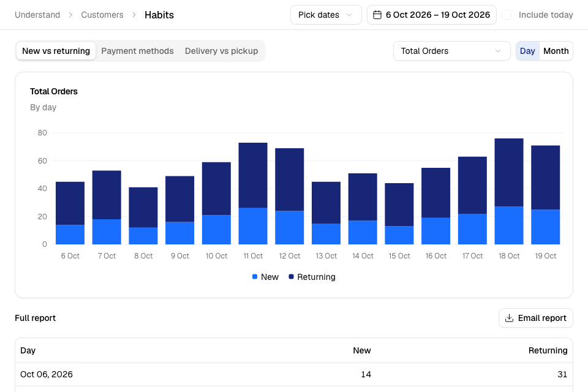Image resolution: width=588 pixels, height=392 pixels.
Task: Click the 10 Oct axis label
Action: click(x=216, y=256)
